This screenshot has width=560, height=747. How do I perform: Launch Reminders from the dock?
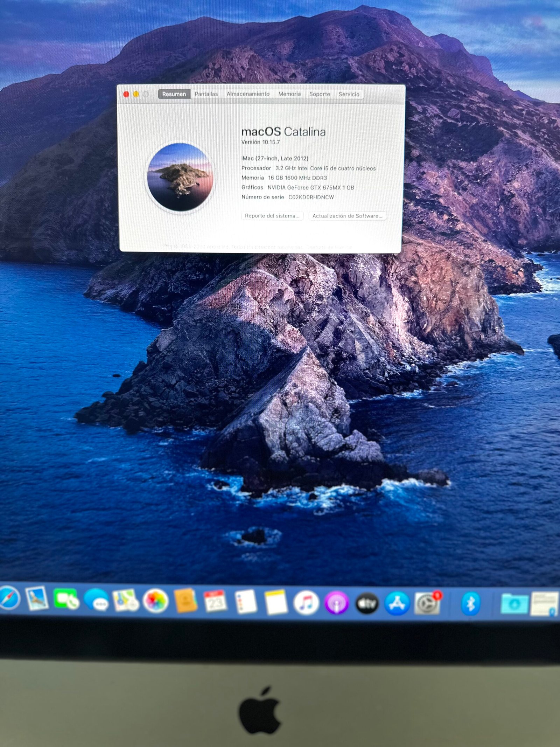pos(246,602)
